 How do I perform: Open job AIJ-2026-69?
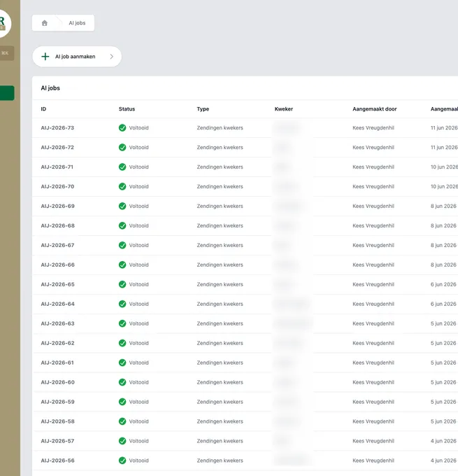coord(57,206)
